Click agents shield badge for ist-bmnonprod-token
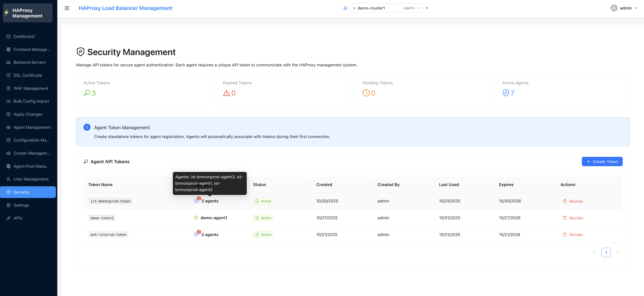644x296 pixels. pos(197,200)
